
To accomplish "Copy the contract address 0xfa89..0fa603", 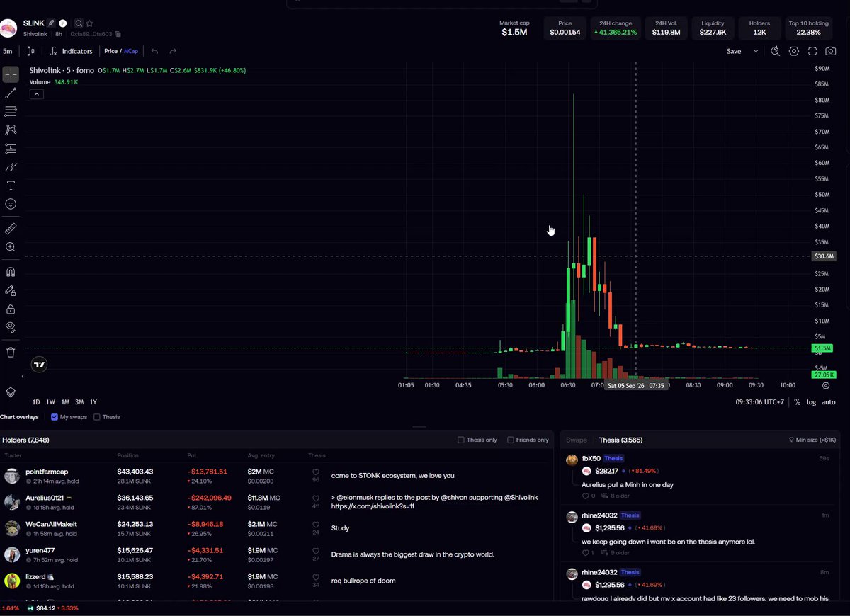I will pos(118,34).
